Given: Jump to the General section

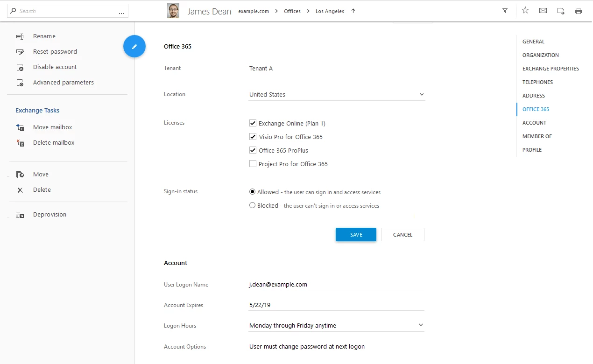Looking at the screenshot, I should pos(533,42).
